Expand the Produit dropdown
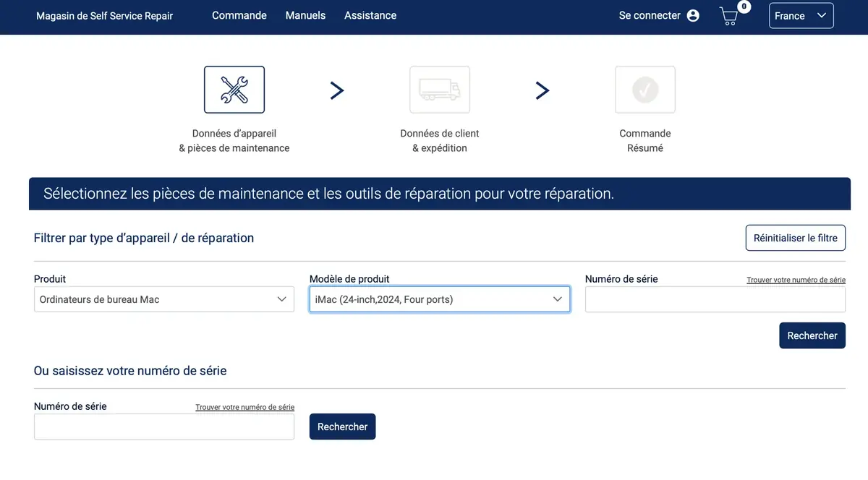 [164, 299]
